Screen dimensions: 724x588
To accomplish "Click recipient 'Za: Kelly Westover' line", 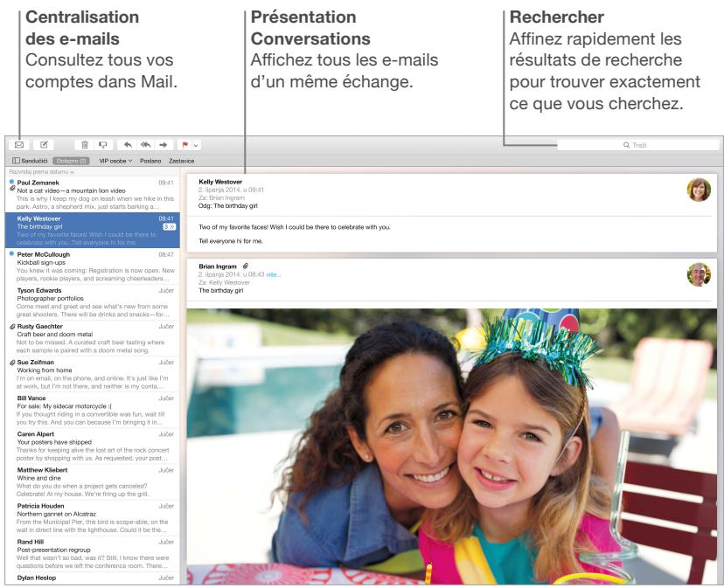I will tap(224, 282).
